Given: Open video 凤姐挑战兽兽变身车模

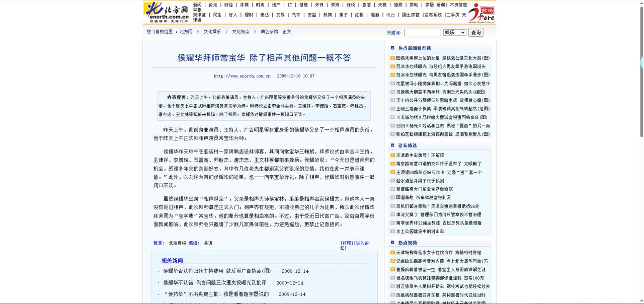Looking at the screenshot, I should click(441, 295).
